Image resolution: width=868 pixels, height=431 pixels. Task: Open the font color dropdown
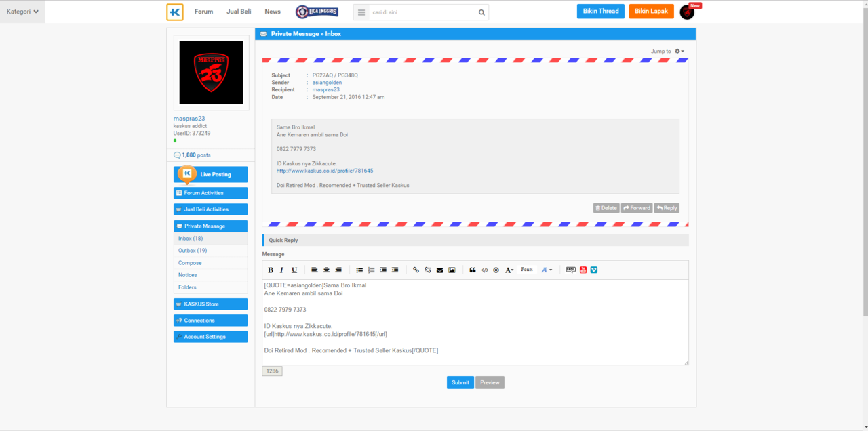pyautogui.click(x=547, y=270)
